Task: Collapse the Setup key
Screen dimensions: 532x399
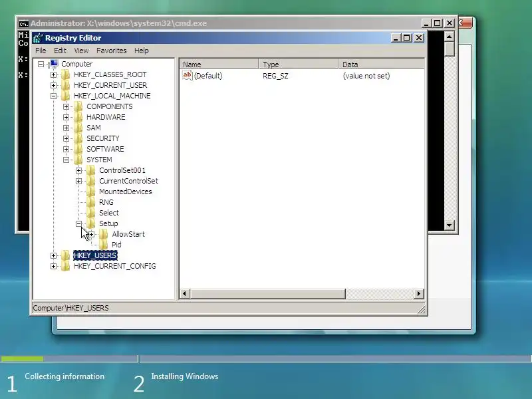Action: pyautogui.click(x=78, y=223)
